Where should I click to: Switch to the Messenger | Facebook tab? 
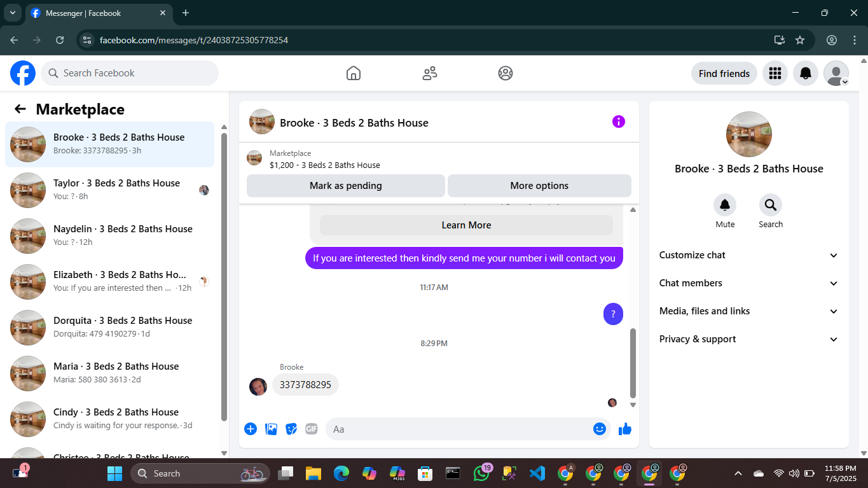[99, 13]
